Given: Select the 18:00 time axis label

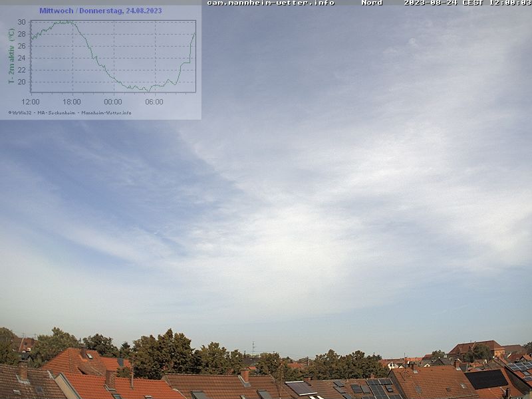Looking at the screenshot, I should click(72, 102).
